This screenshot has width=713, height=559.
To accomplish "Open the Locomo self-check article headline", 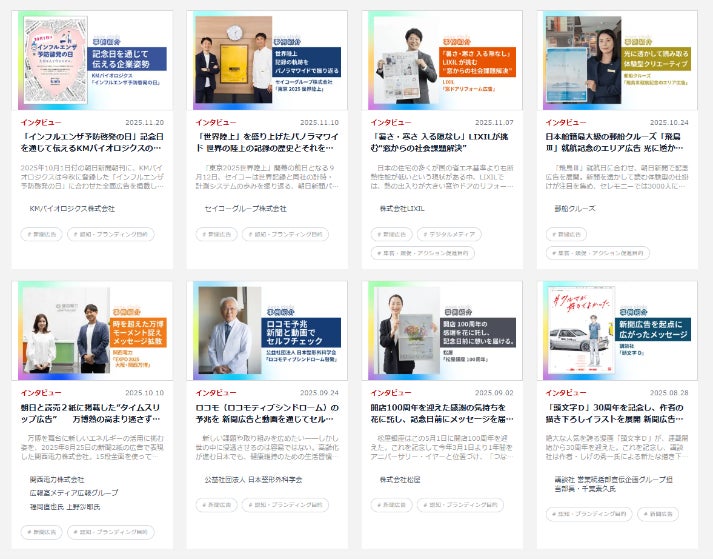I will [x=267, y=413].
